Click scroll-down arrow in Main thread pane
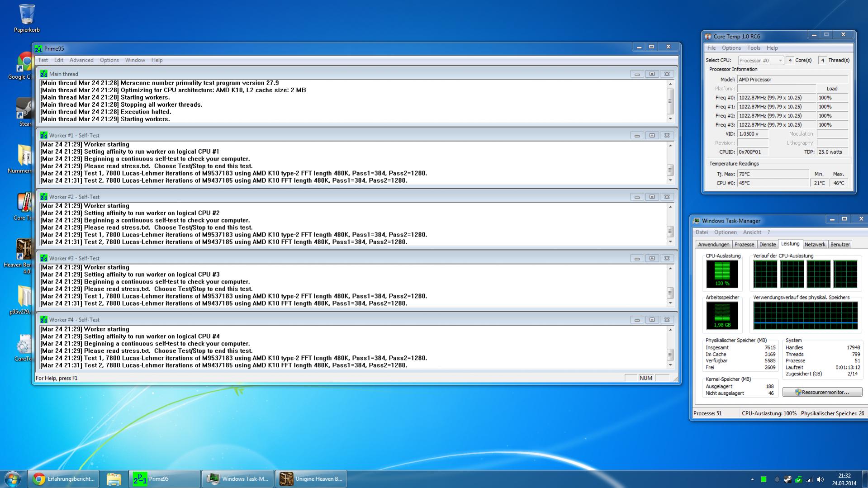 [670, 119]
